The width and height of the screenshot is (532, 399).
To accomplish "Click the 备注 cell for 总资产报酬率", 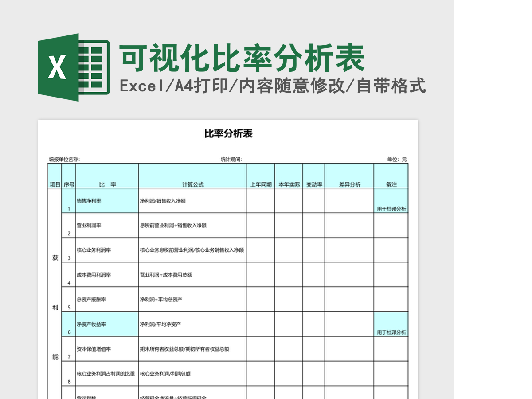I will pos(391,299).
